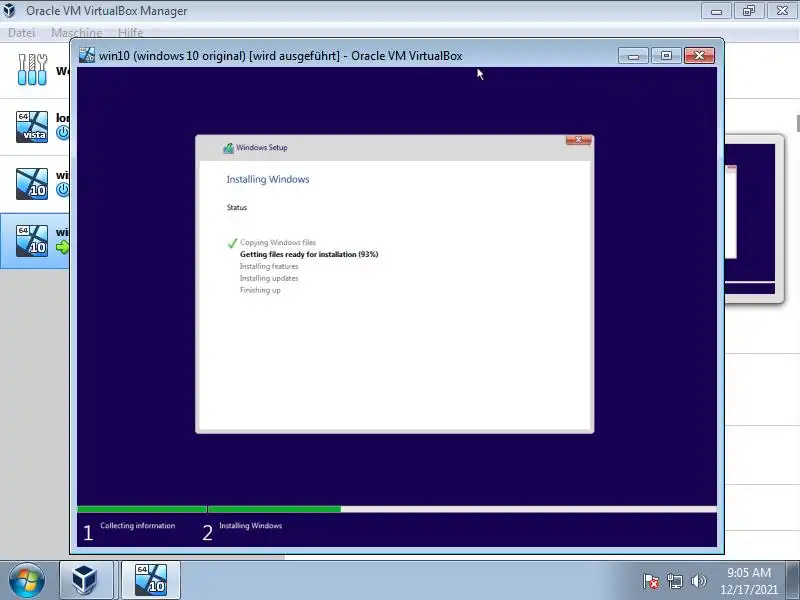Open the Hilfe menu in VirtualBox Manager

click(131, 33)
